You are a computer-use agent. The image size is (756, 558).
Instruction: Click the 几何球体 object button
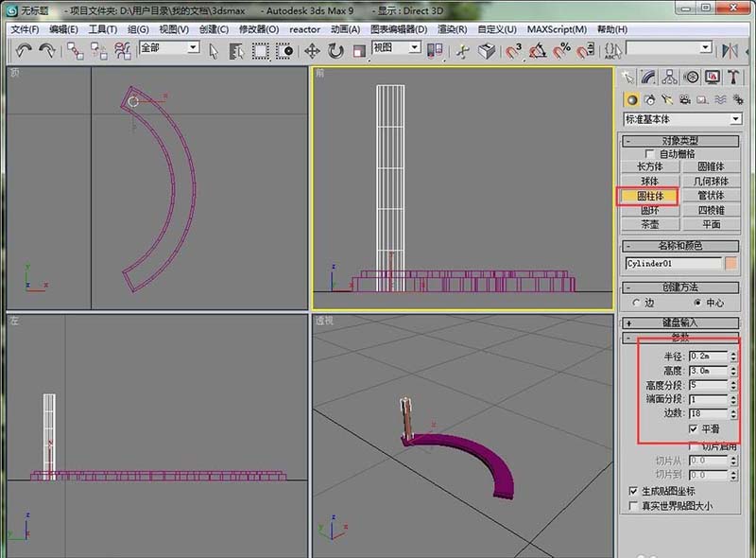[x=712, y=182]
